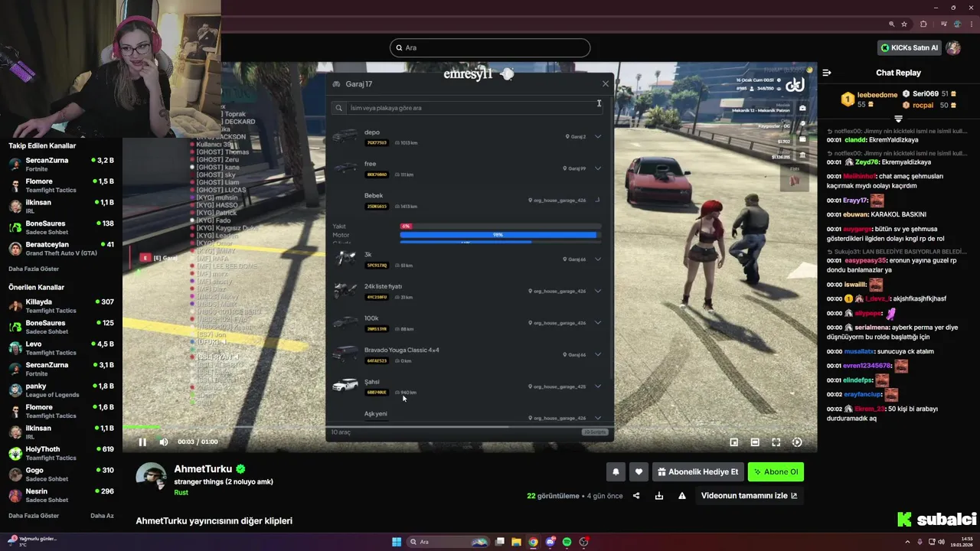The image size is (980, 551).
Task: Open the weather widget on taskbar
Action: coord(31,541)
